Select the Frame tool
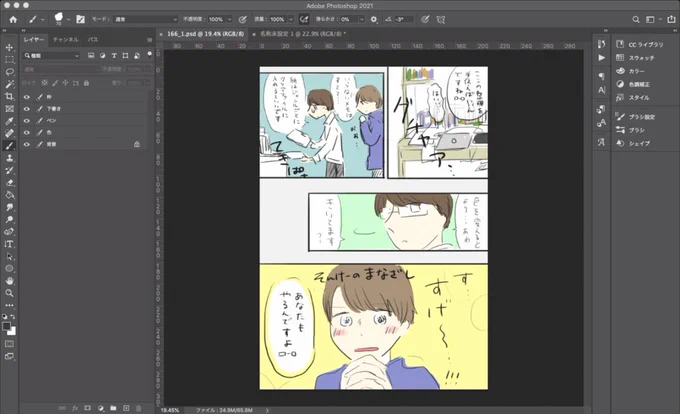The width and height of the screenshot is (680, 414). [9, 108]
